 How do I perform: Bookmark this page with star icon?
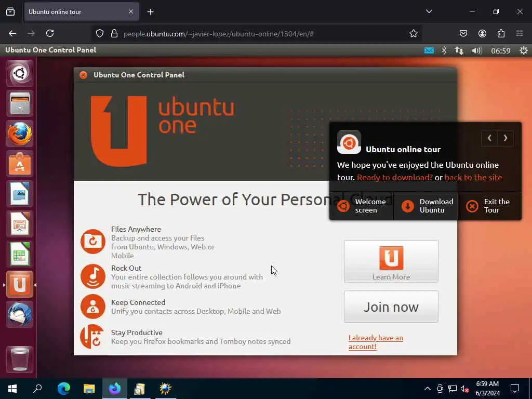pyautogui.click(x=413, y=33)
